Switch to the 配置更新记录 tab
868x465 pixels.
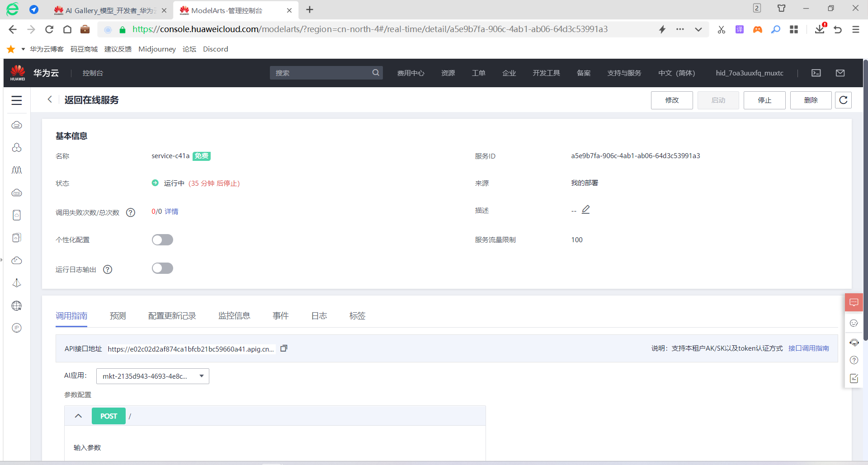point(172,316)
